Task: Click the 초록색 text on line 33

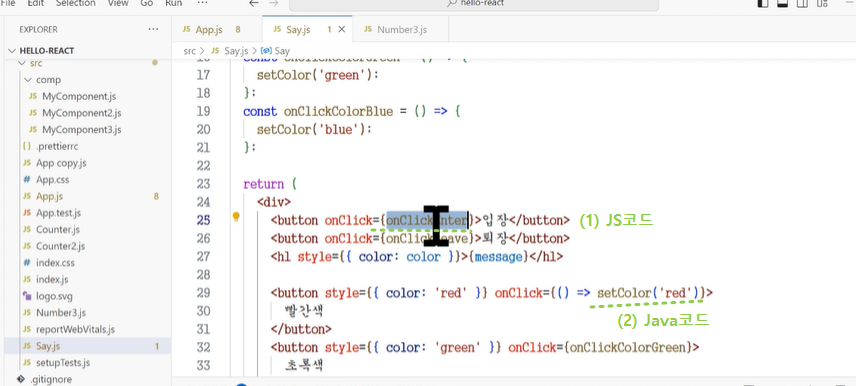Action: [x=304, y=365]
